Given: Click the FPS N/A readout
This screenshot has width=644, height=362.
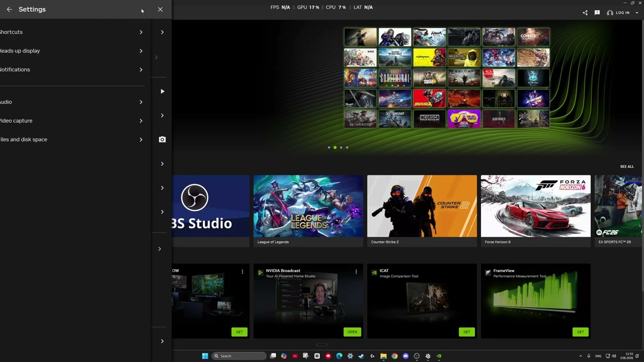Looking at the screenshot, I should (x=280, y=8).
